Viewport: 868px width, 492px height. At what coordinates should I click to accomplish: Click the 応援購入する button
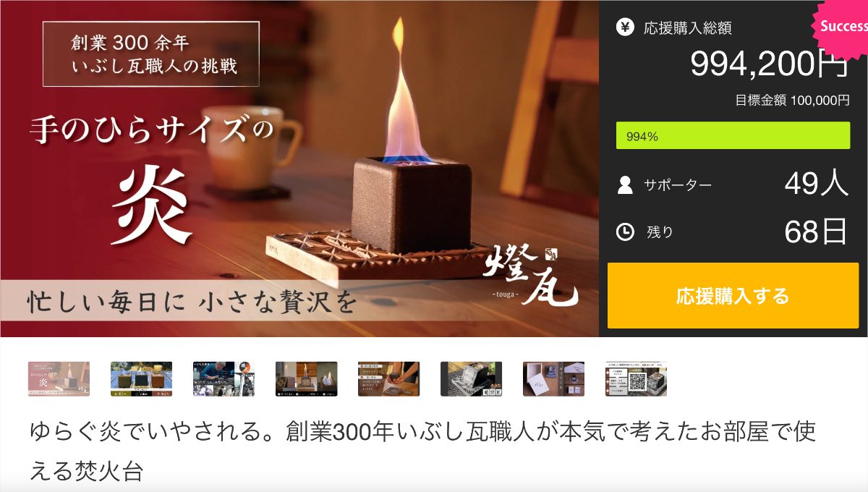pos(733,296)
